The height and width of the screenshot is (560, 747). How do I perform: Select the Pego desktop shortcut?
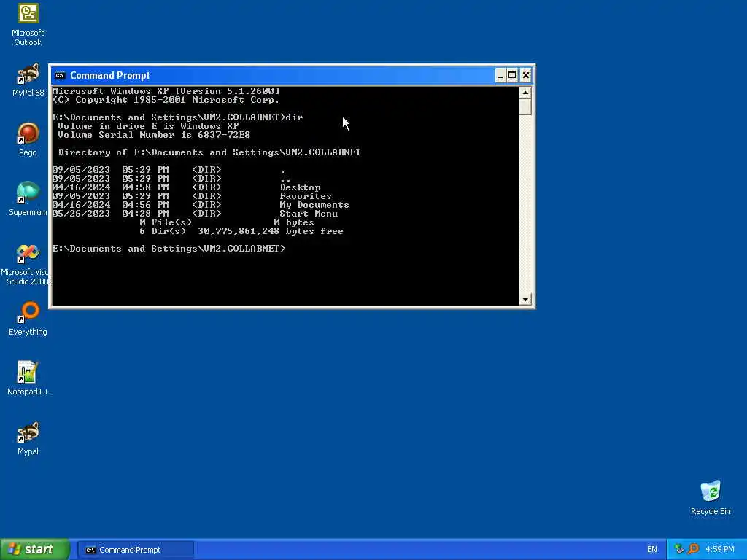(28, 139)
